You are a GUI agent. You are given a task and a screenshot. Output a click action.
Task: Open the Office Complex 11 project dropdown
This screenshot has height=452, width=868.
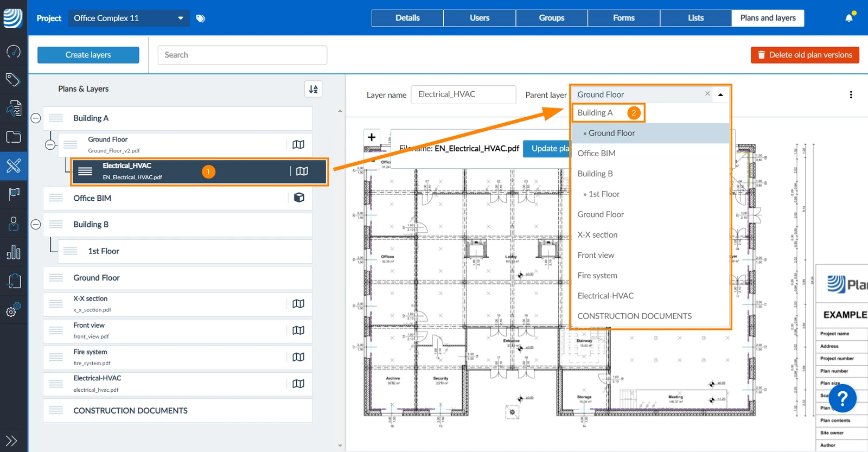click(129, 18)
